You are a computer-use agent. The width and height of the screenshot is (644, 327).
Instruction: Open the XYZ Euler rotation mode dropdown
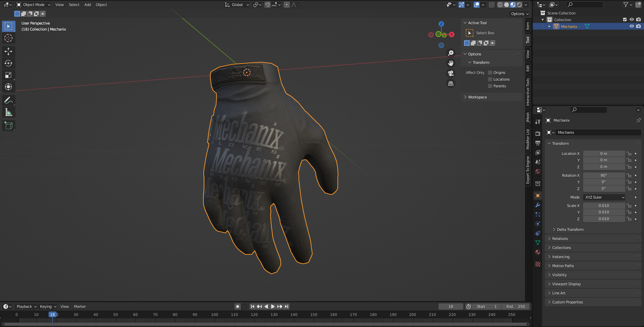(x=604, y=197)
